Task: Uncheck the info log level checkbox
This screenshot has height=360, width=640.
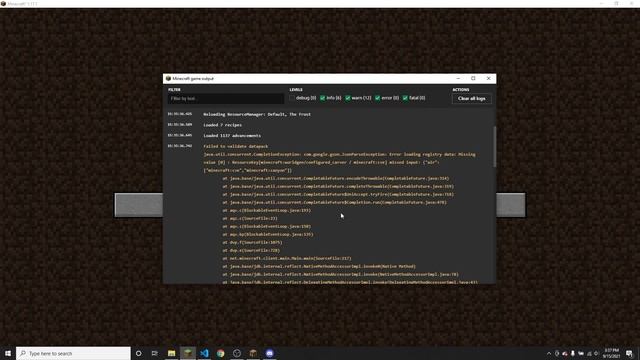Action: click(322, 98)
